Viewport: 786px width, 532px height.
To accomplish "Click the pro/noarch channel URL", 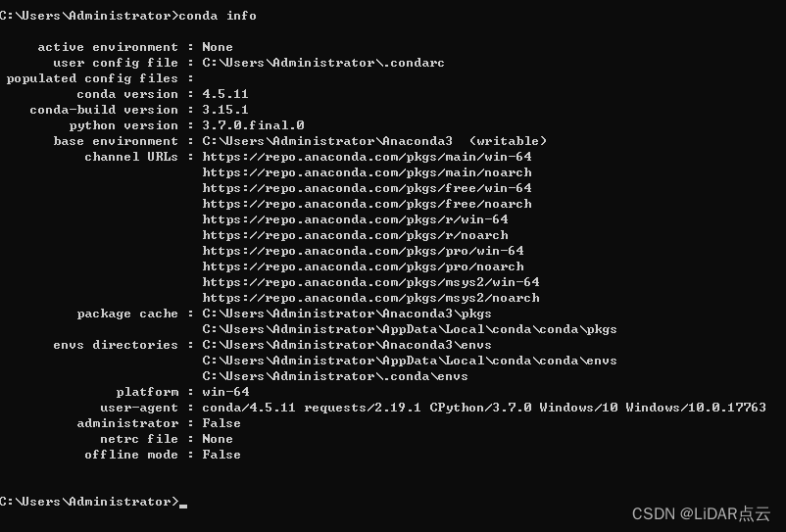I will click(x=363, y=266).
